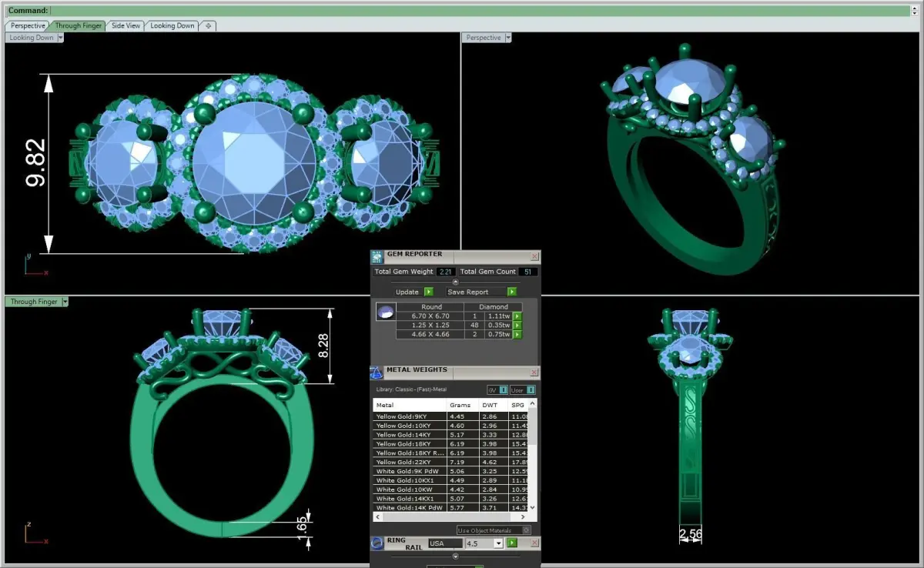This screenshot has height=568, width=924.
Task: Click the 6.70 X 6.70 gem size cell
Action: [x=430, y=316]
